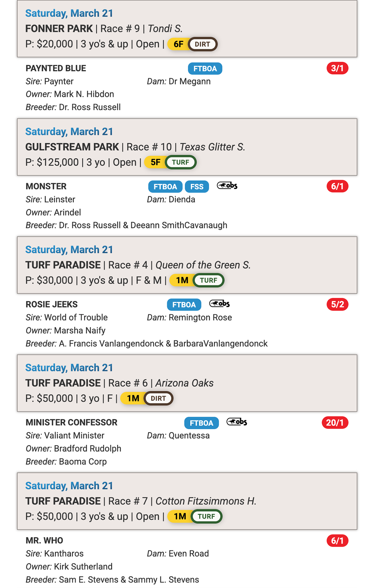Click the 20/1 odds badge
Screen dimensions: 374x588
pos(335,423)
